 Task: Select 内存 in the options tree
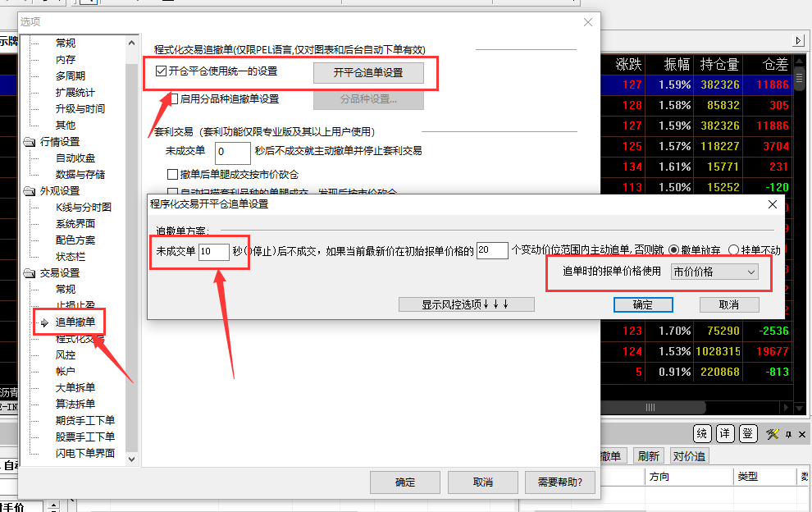pos(66,60)
